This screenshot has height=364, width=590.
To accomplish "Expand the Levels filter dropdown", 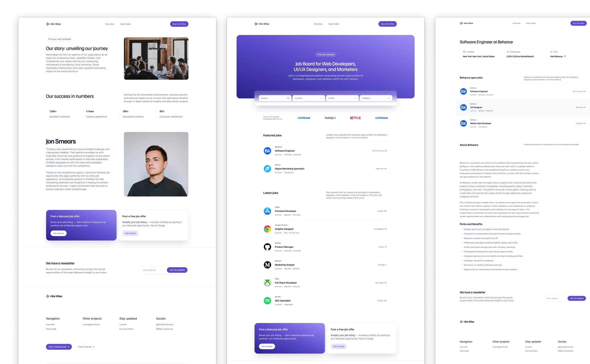I will click(x=341, y=98).
